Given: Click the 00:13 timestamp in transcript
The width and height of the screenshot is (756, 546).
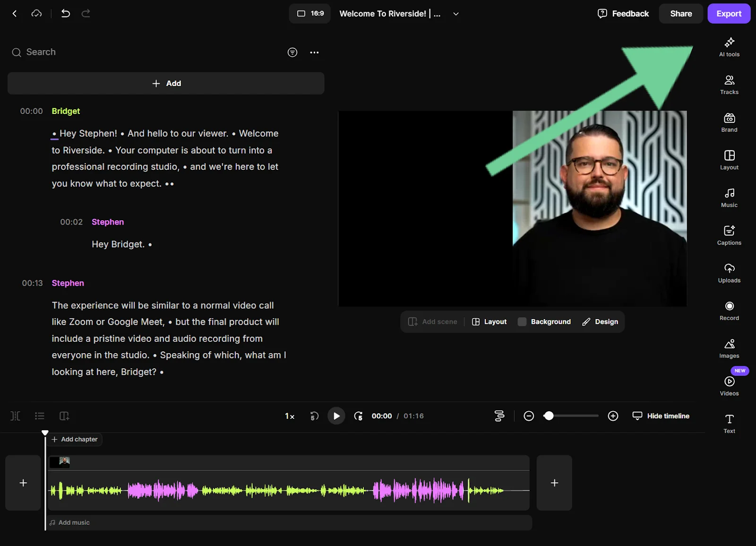Looking at the screenshot, I should pos(32,283).
